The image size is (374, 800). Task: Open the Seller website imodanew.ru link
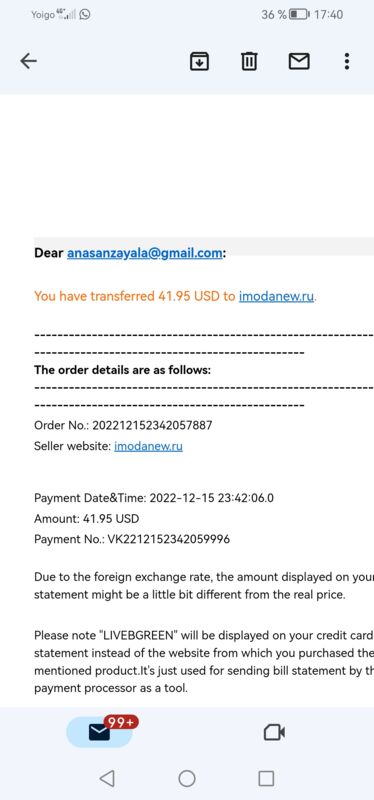click(148, 446)
